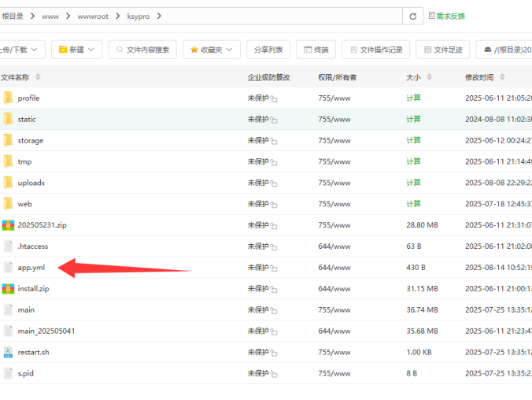
Task: Open the 需求反馈 feedback link
Action: tap(446, 16)
